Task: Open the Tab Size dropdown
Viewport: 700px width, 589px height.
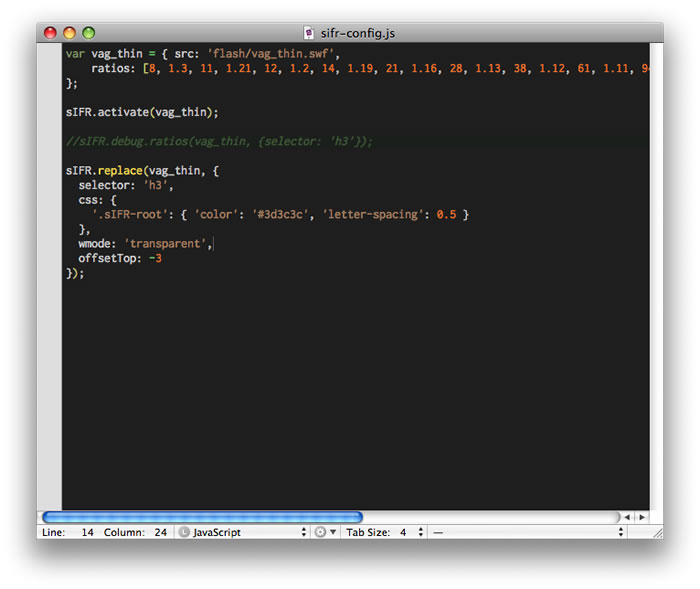Action: (383, 532)
